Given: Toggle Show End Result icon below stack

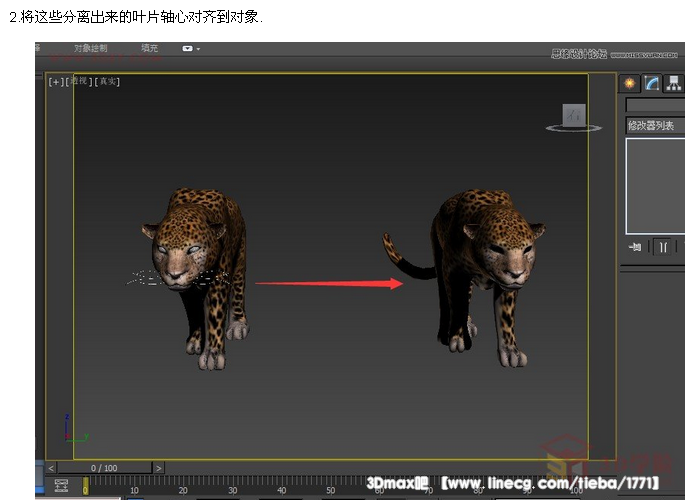Looking at the screenshot, I should pos(663,247).
